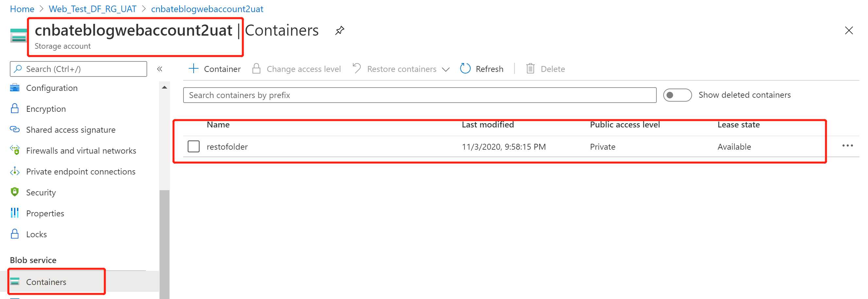The height and width of the screenshot is (299, 868).
Task: Collapse the left navigation menu
Action: pyautogui.click(x=160, y=69)
